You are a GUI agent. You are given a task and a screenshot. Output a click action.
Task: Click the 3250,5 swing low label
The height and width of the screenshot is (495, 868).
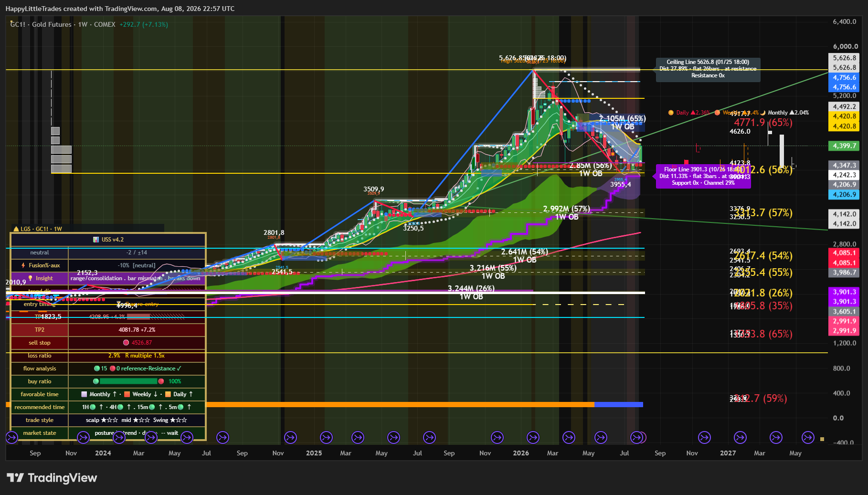coord(413,229)
